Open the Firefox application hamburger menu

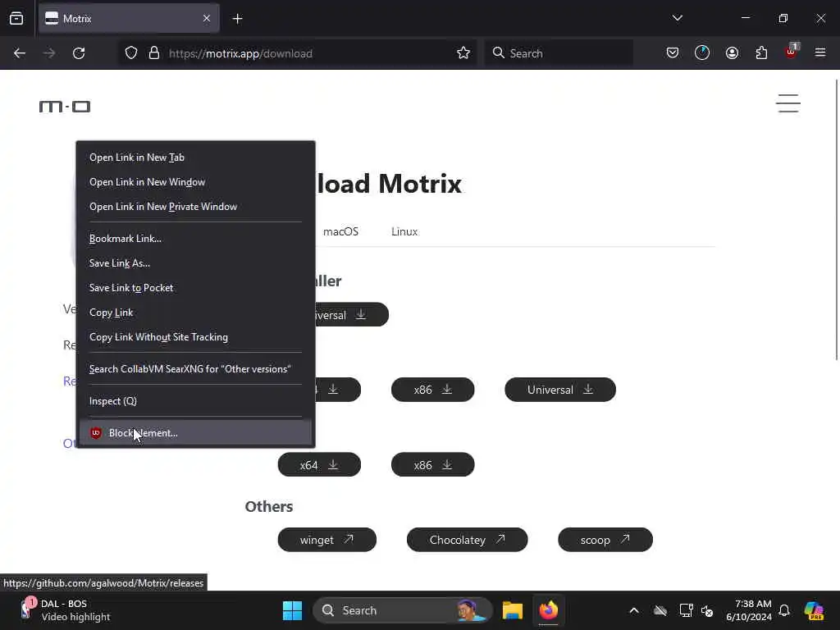pos(820,53)
